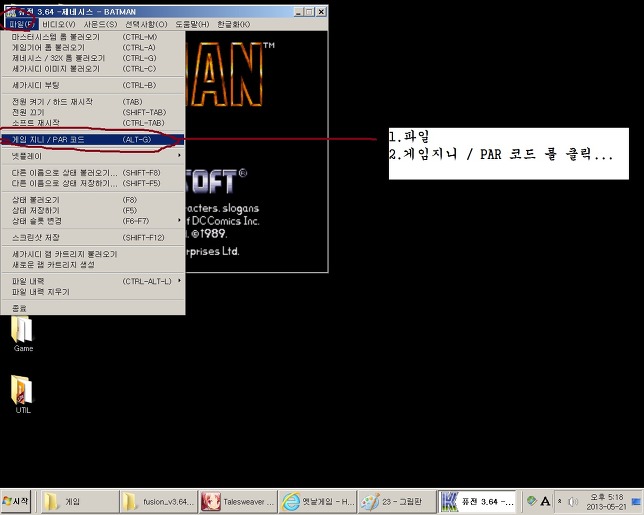
Task: Switch to fusion_v3.64 folder taskbar window
Action: (159, 501)
